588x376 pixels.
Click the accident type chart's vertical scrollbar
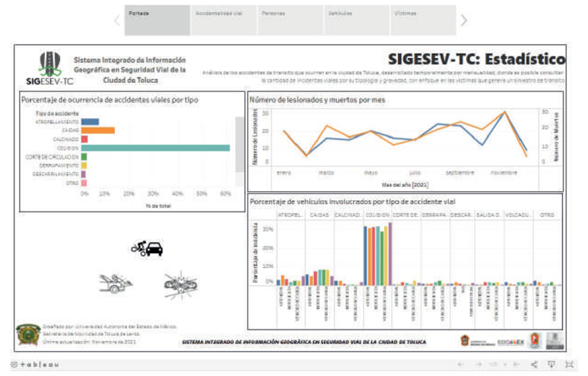pyautogui.click(x=240, y=152)
